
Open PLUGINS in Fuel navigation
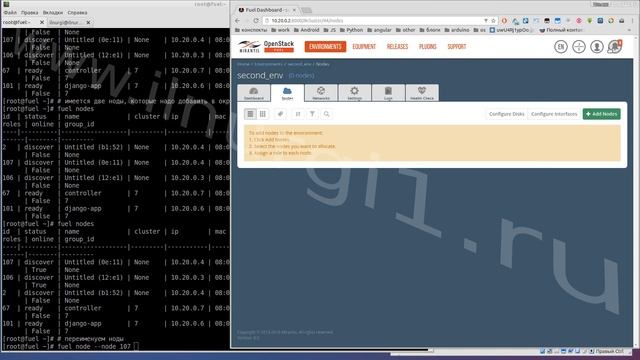click(x=428, y=47)
